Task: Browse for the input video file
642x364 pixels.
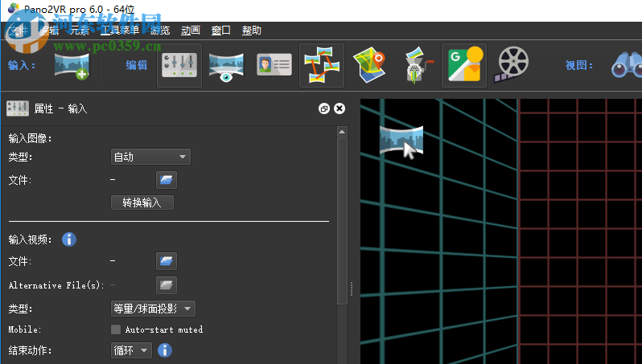Action: coord(167,261)
